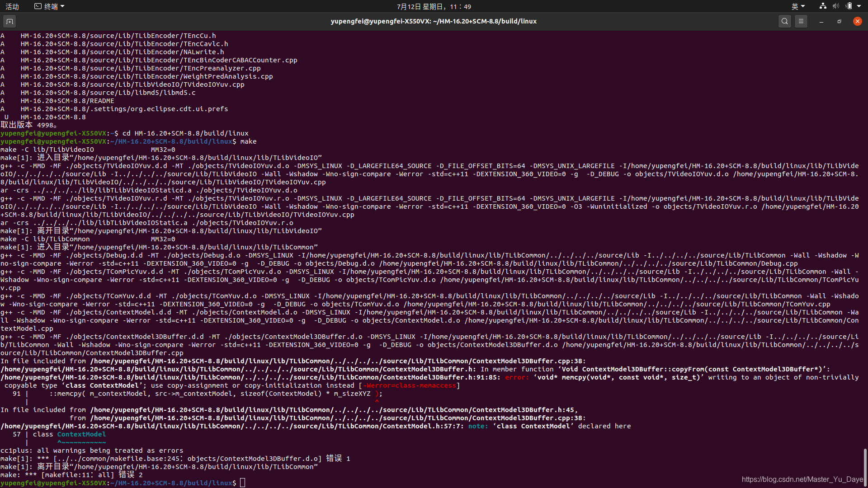Open a new terminal tab icon

(x=9, y=21)
